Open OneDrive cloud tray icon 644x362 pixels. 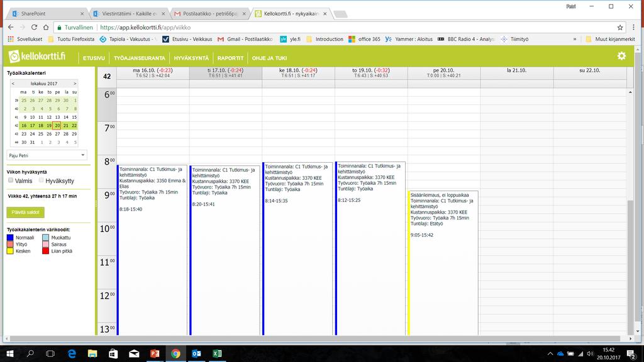pos(560,353)
